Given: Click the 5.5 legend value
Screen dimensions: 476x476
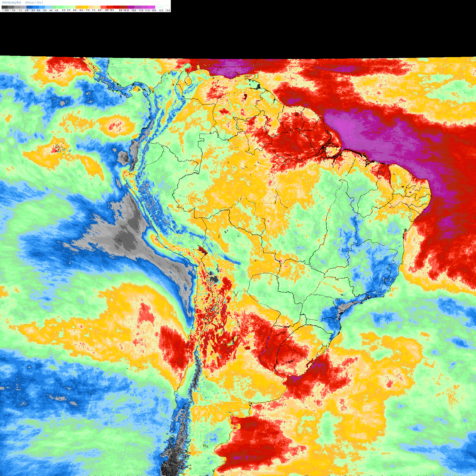Looking at the screenshot, I should 69,10.
